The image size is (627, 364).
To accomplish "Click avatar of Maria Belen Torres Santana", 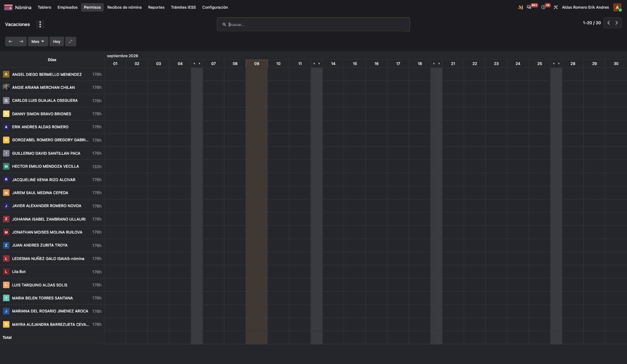I will [x=6, y=298].
